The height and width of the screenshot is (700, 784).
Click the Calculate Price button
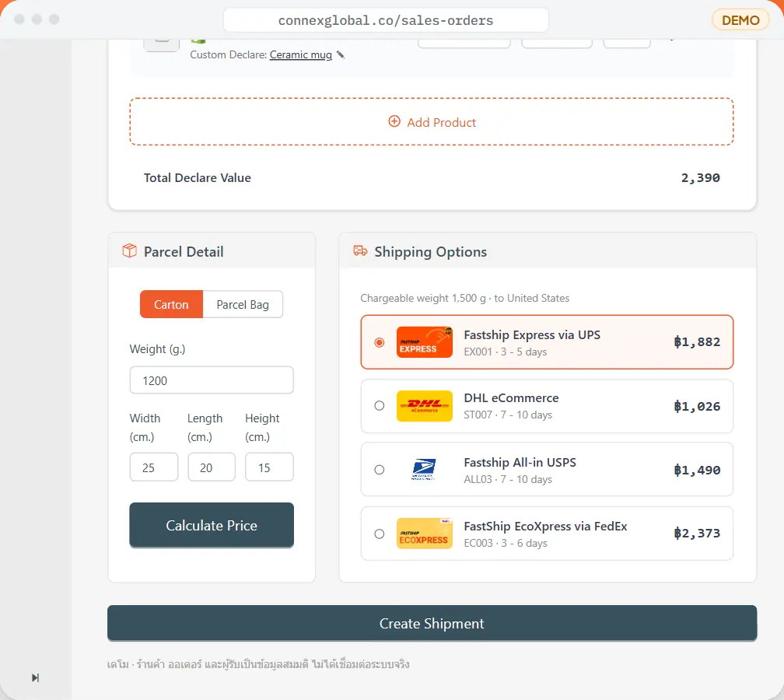pyautogui.click(x=212, y=525)
